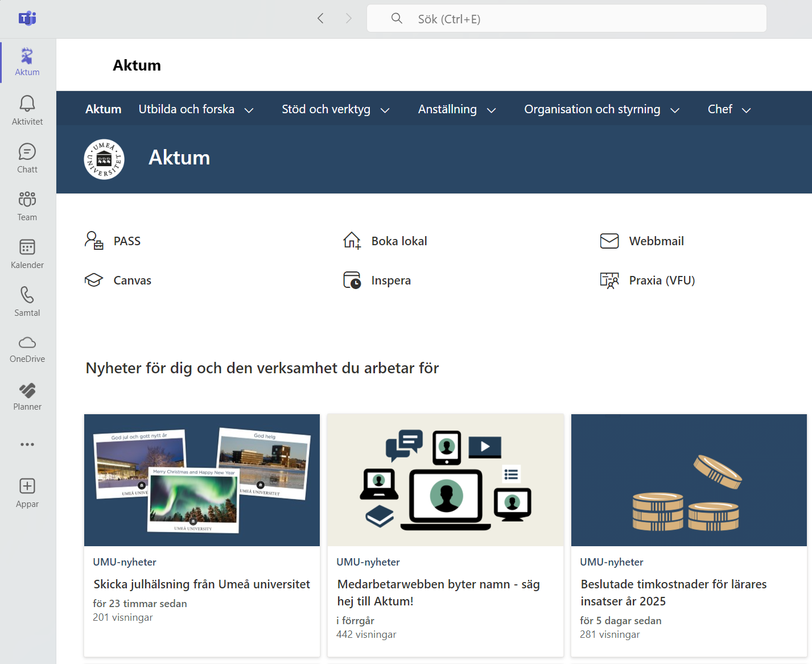The height and width of the screenshot is (664, 812).
Task: Select Aktum in the navigation bar
Action: point(104,109)
